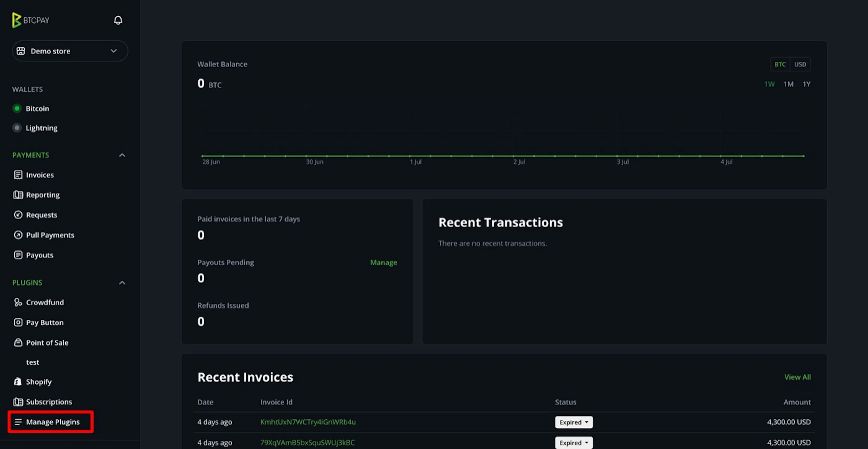
Task: Open the test point of sale app
Action: coord(33,362)
